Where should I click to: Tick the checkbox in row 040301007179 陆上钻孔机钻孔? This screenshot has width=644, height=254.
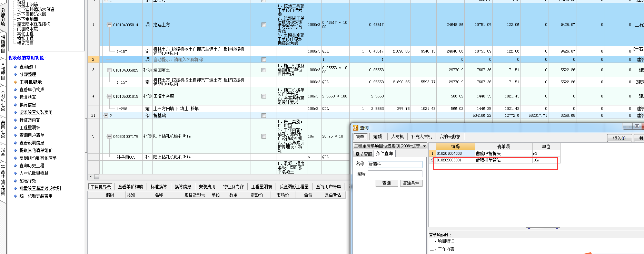coord(264,137)
